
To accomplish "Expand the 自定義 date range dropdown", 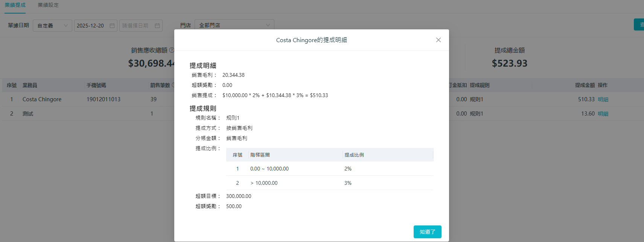I will (52, 26).
